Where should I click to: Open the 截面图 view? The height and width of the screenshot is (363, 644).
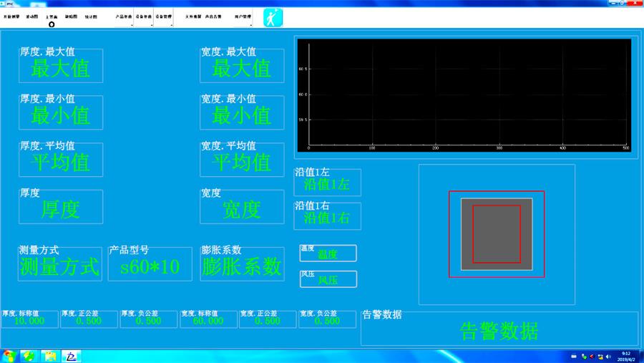pyautogui.click(x=72, y=16)
